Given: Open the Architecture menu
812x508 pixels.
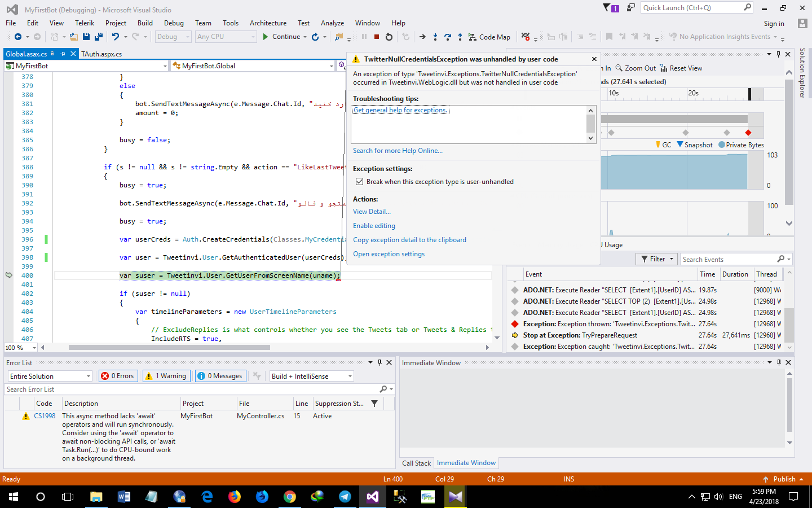Looking at the screenshot, I should tap(268, 23).
